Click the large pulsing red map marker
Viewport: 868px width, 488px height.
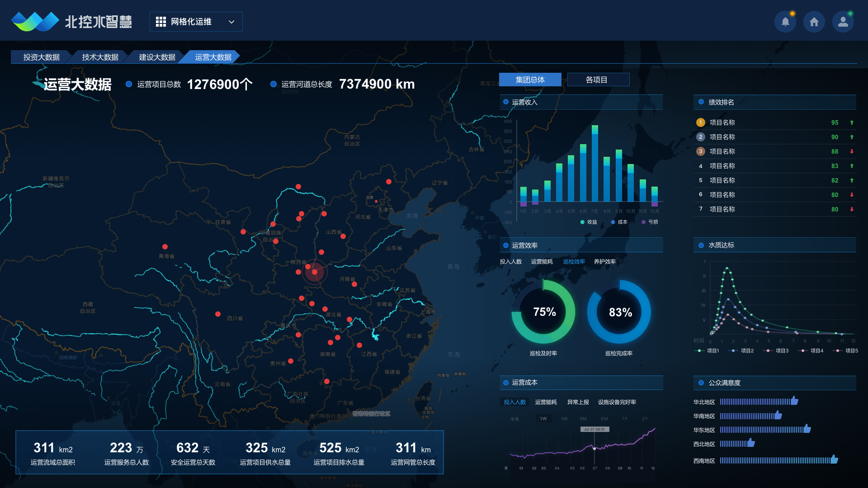315,272
